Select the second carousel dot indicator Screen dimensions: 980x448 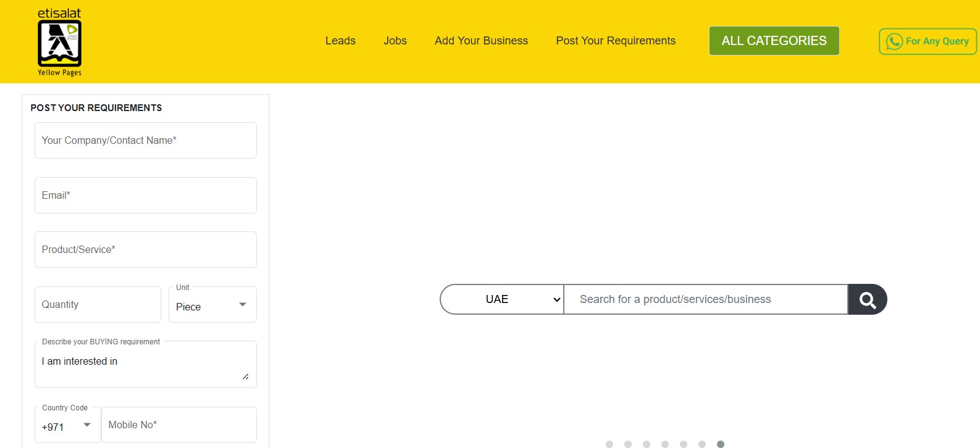pyautogui.click(x=628, y=444)
